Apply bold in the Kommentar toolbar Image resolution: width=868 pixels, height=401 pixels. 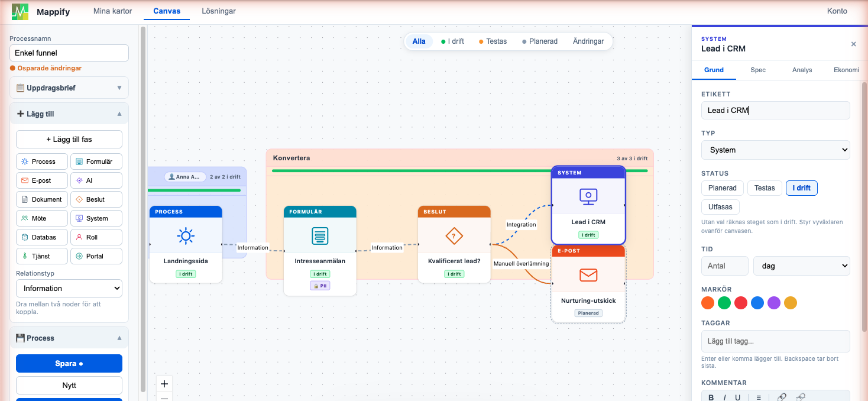(711, 397)
